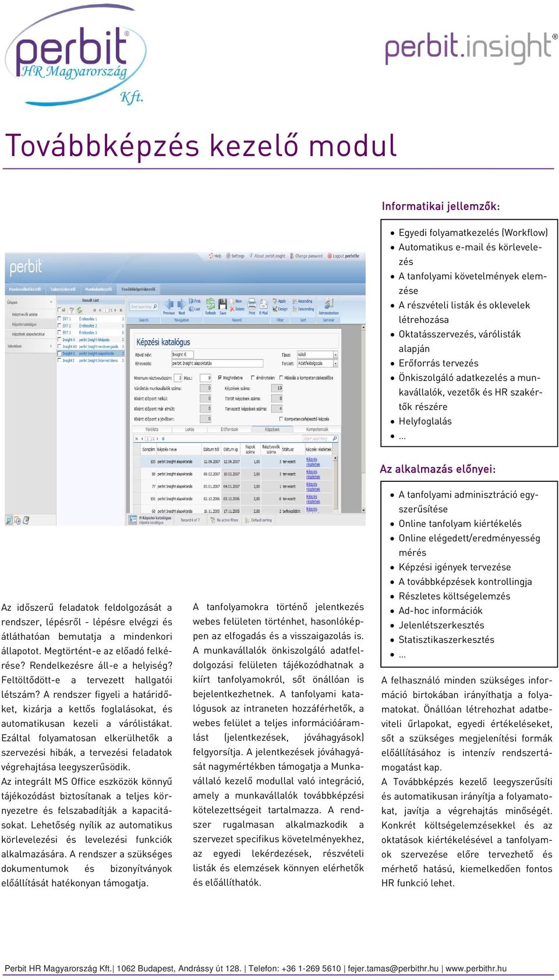Tick the Insight AD row checkbox
The width and height of the screenshot is (559, 980).
(59, 347)
